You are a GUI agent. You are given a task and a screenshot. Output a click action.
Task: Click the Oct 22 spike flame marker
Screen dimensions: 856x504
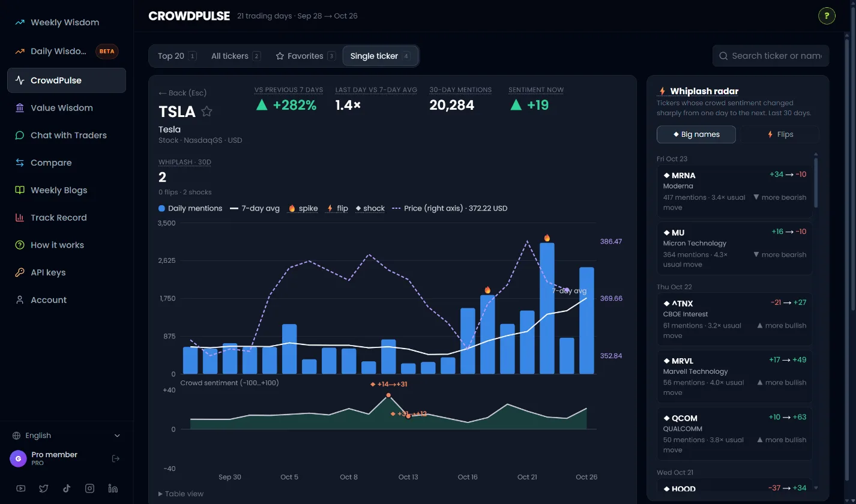pos(547,238)
